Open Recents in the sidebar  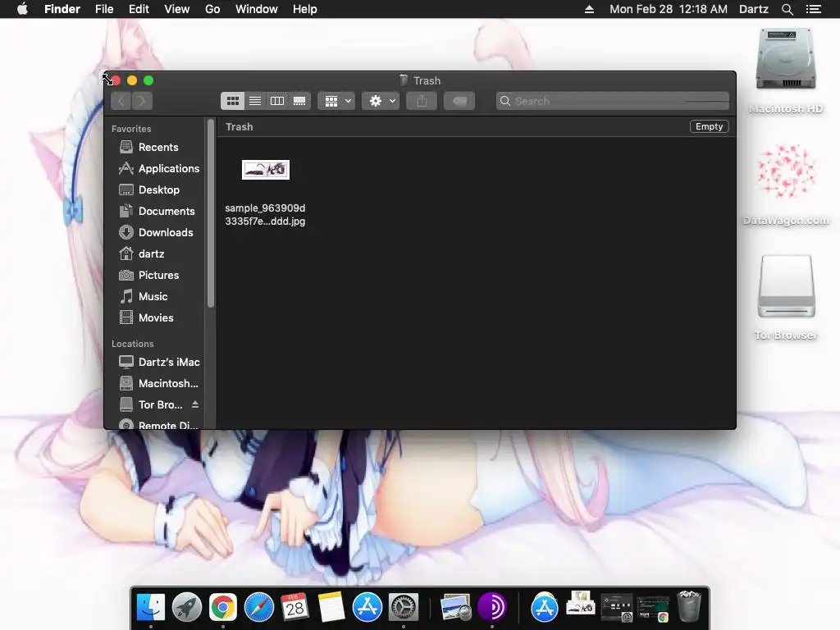[158, 147]
